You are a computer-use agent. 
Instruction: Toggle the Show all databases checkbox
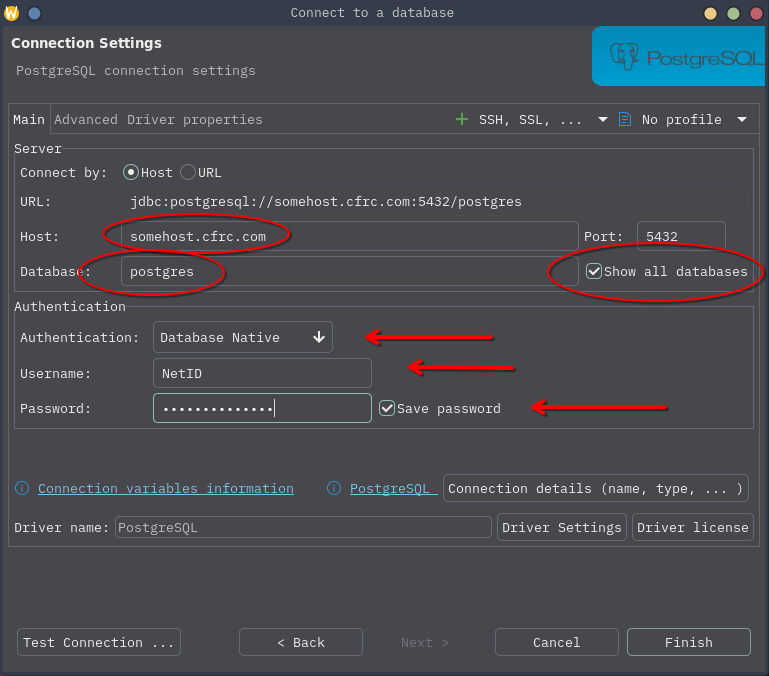(594, 271)
